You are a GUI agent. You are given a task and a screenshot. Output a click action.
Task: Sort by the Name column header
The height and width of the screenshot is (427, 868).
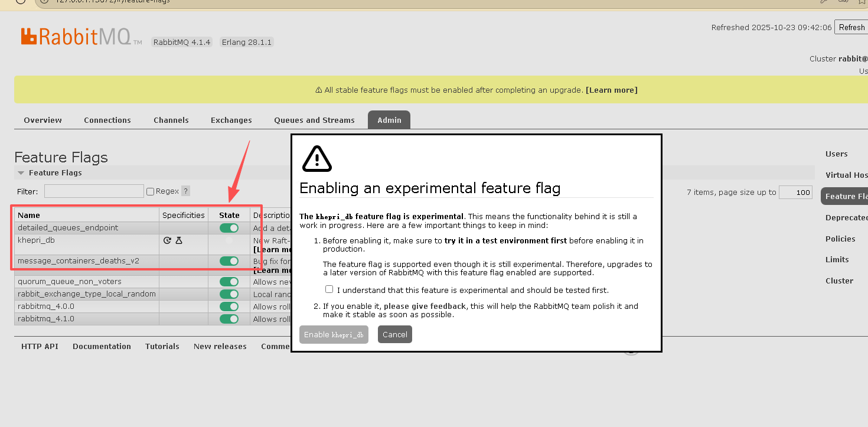(87, 215)
